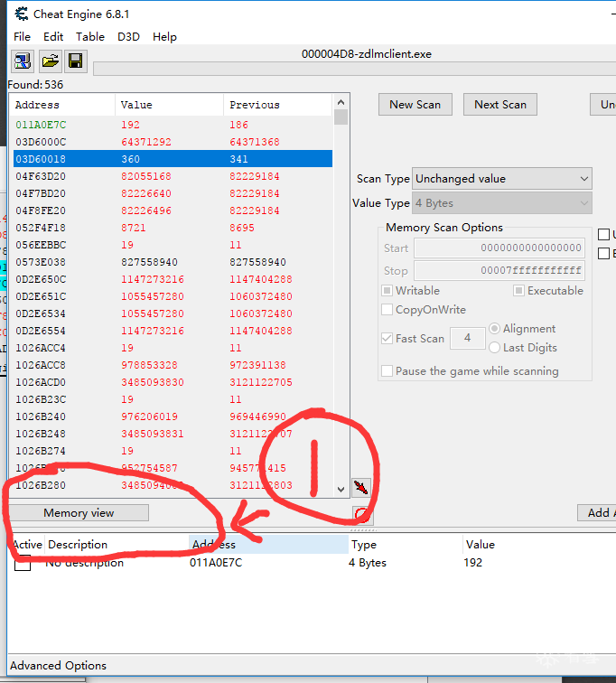Toggle the Writable checkbox
Viewport: 616px width, 683px height.
click(387, 291)
